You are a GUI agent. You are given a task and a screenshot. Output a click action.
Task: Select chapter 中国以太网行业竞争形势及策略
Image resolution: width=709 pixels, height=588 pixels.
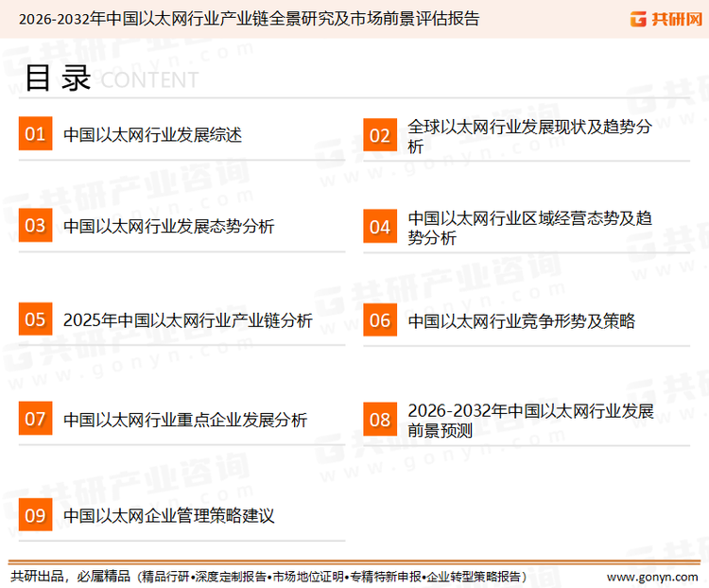tap(521, 321)
